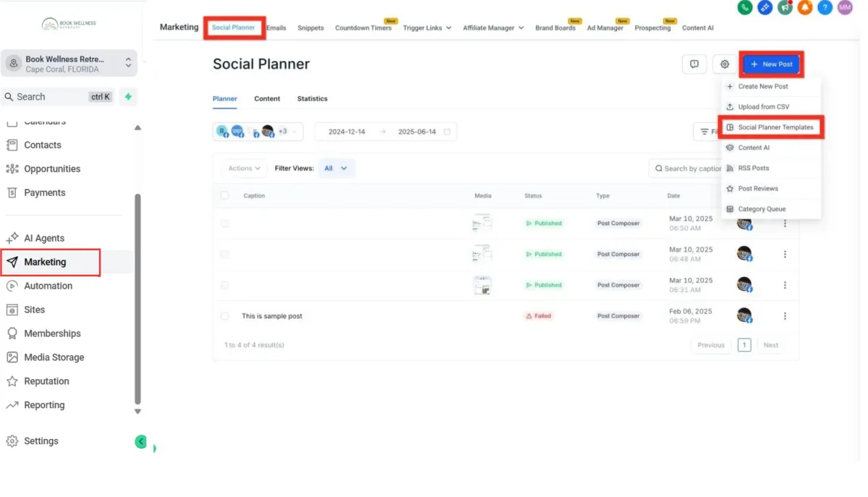Open the Snippets tab
Screen dimensions: 868x497
[311, 27]
